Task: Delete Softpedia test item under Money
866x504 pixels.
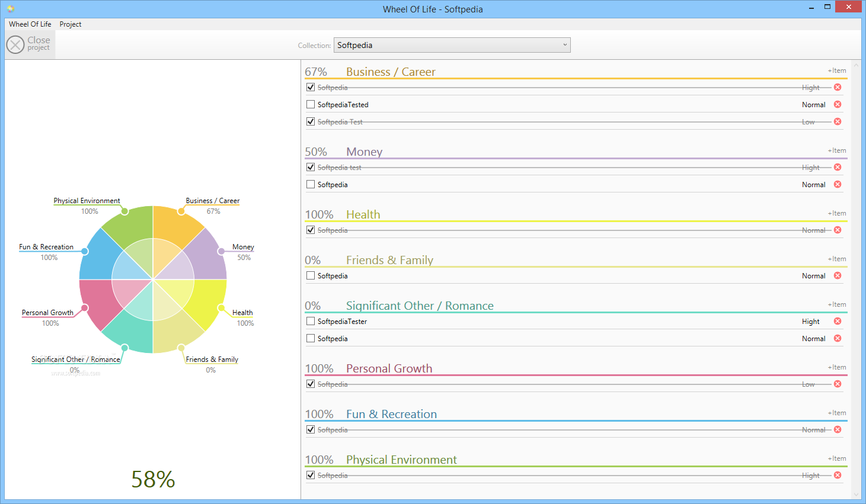Action: (x=838, y=167)
